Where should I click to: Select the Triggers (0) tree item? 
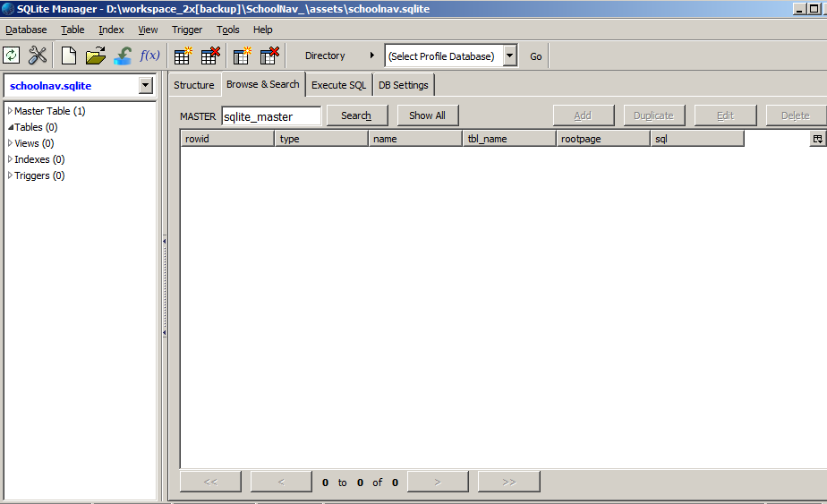point(39,175)
